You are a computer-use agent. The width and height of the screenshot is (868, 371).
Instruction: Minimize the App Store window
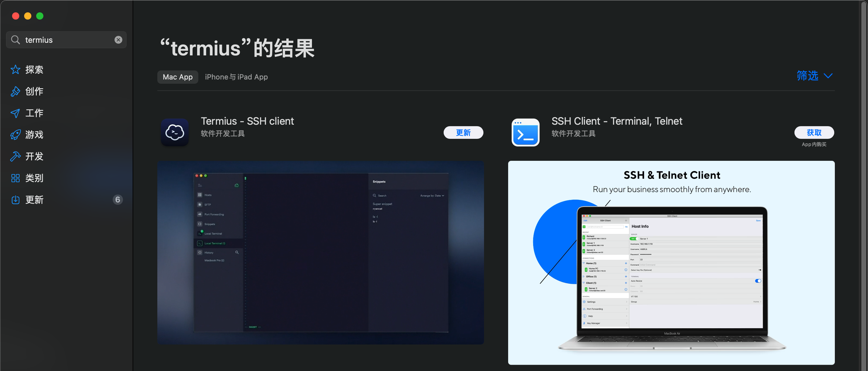[x=28, y=16]
